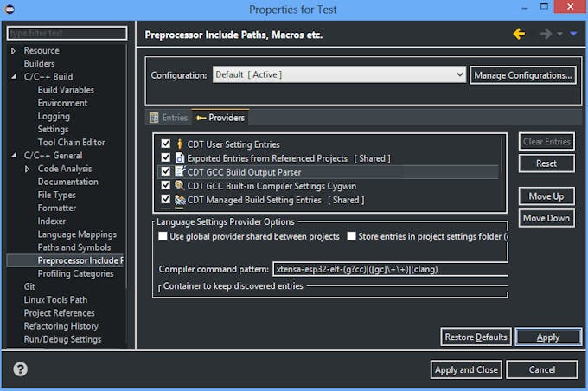Open File Types page
588x391 pixels.
coord(56,195)
